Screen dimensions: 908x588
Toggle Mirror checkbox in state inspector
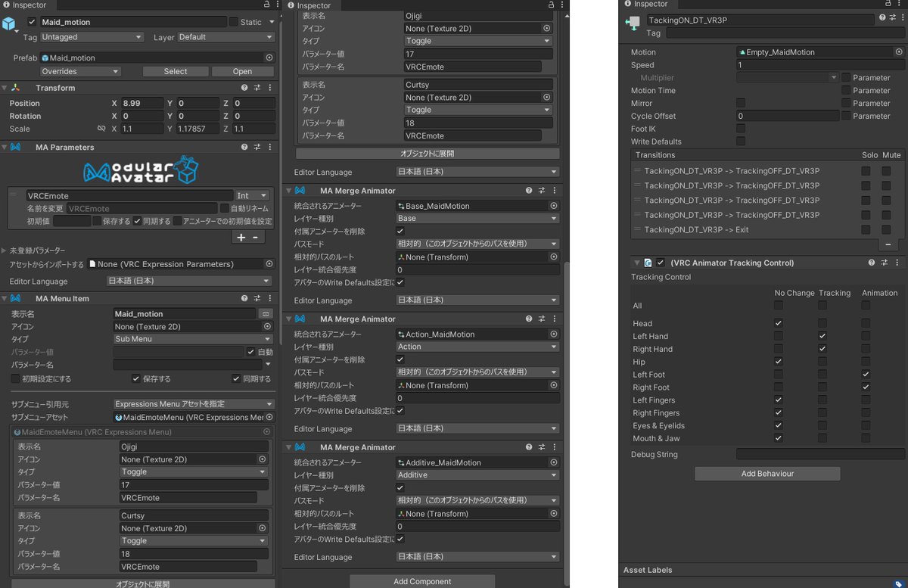pos(741,103)
